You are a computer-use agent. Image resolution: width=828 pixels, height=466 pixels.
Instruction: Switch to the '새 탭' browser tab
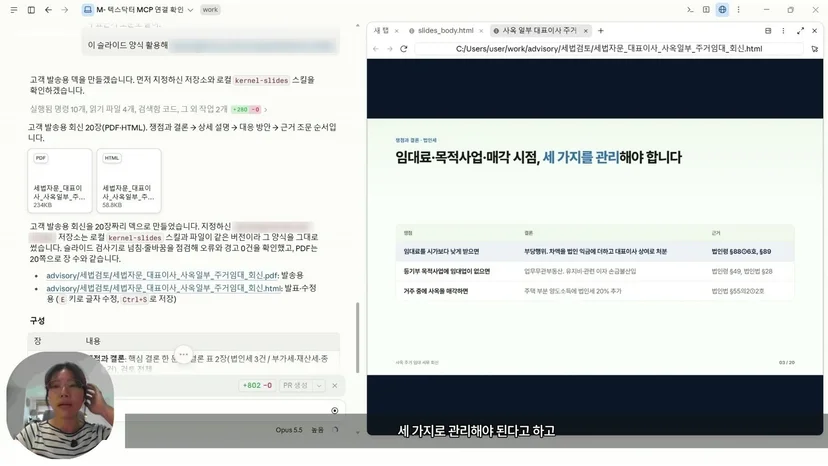click(x=381, y=31)
